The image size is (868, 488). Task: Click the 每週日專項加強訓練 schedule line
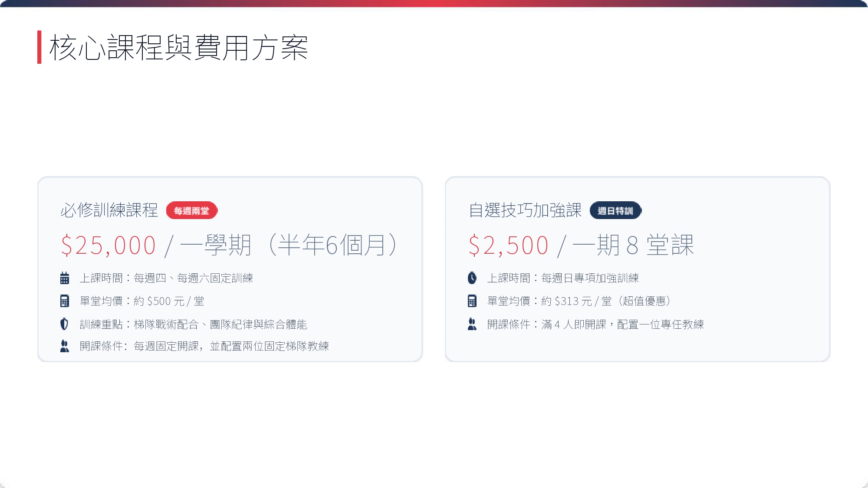click(x=563, y=278)
